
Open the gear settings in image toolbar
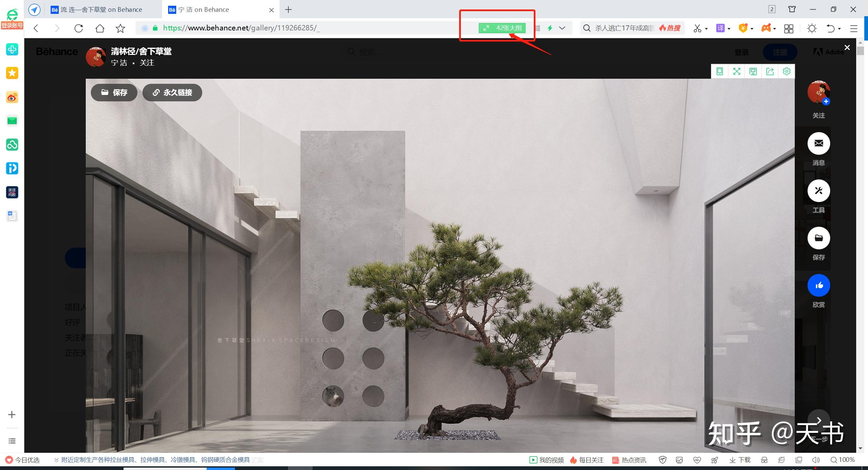pyautogui.click(x=787, y=71)
